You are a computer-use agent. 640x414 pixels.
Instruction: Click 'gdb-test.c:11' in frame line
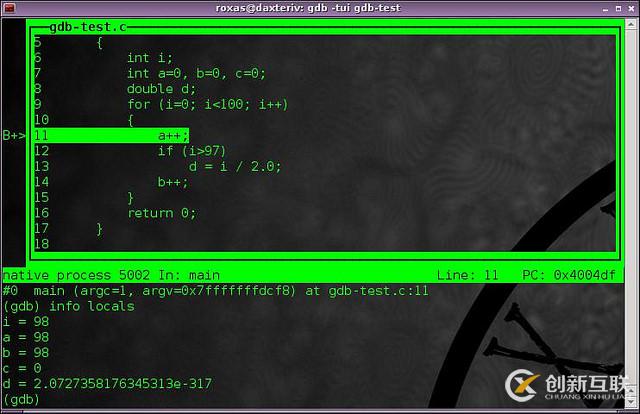[379, 291]
